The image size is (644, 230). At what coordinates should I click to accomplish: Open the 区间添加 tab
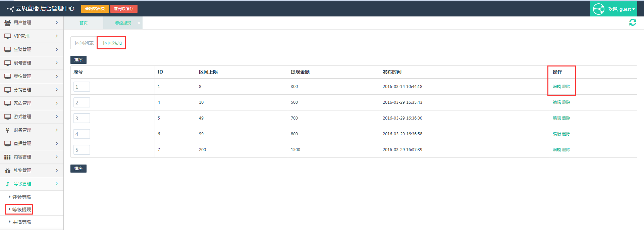(x=112, y=43)
